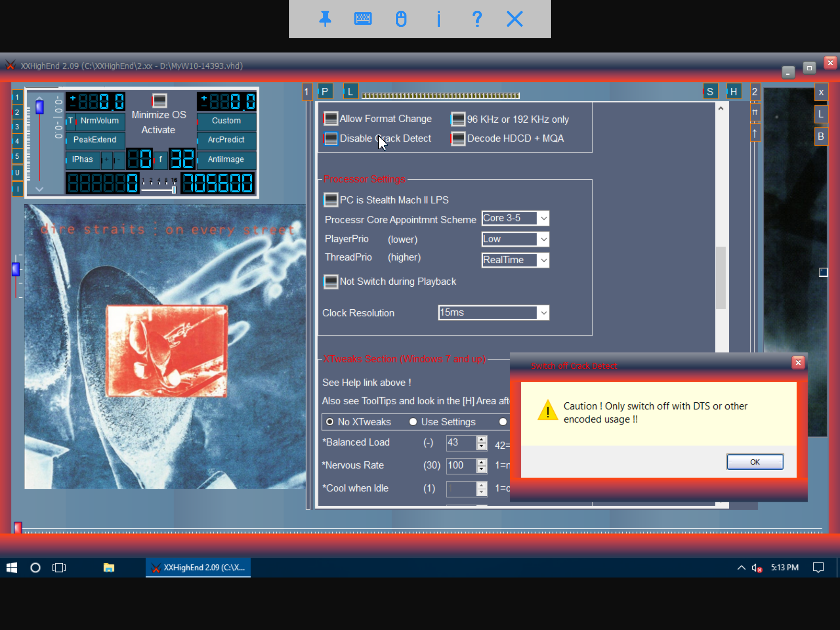This screenshot has width=840, height=630.
Task: Open the Action Center notifications icon
Action: click(818, 568)
